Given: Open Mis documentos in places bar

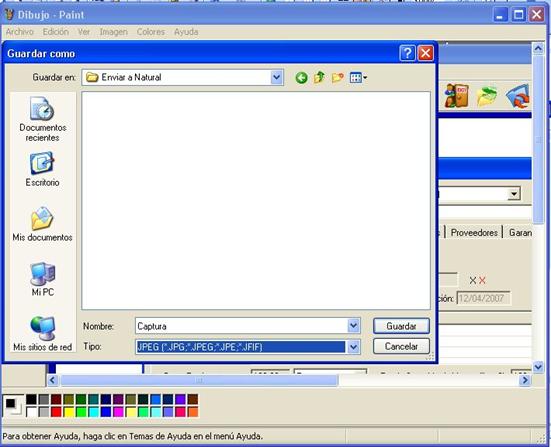Looking at the screenshot, I should (43, 224).
